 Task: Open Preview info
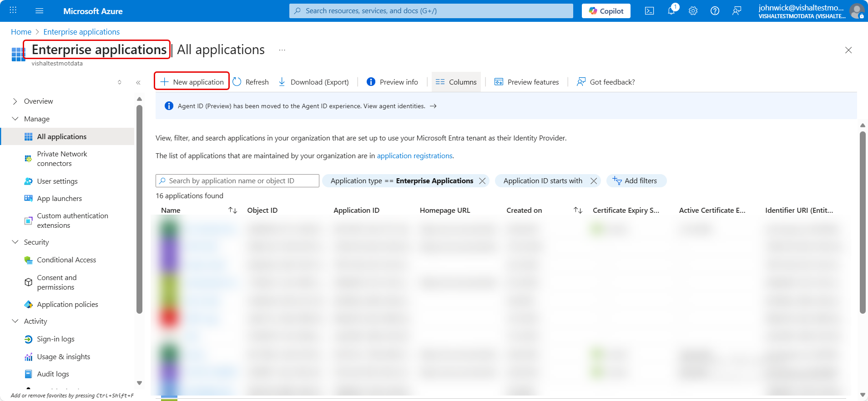tap(392, 82)
